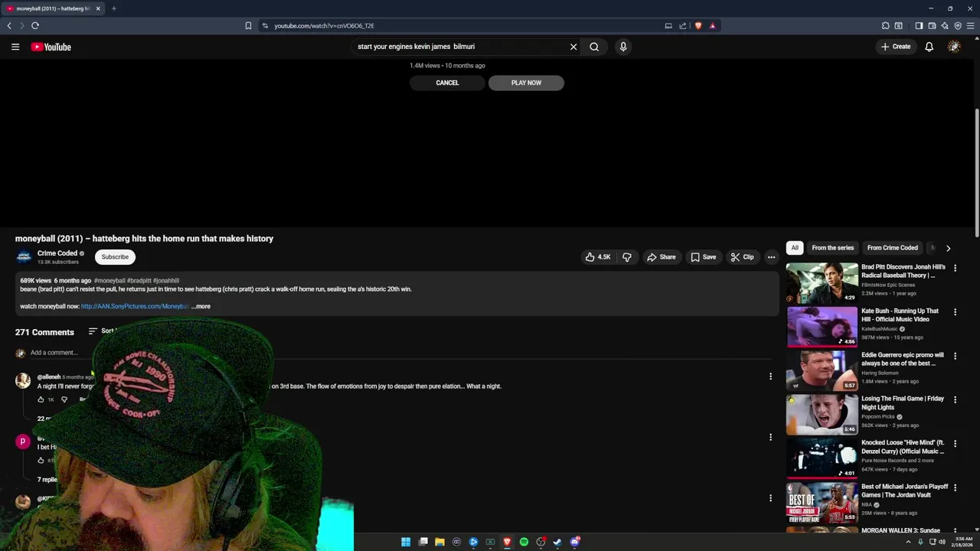
Task: Show more filter chips with arrow
Action: click(948, 248)
